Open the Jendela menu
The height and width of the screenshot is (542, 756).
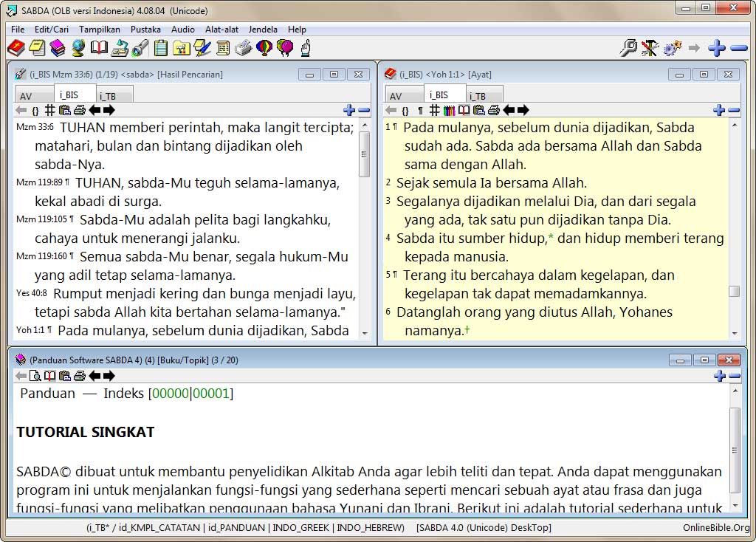point(263,30)
